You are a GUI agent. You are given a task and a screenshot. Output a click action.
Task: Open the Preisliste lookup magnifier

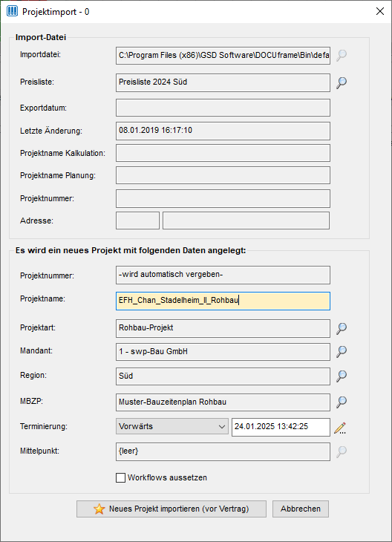342,82
